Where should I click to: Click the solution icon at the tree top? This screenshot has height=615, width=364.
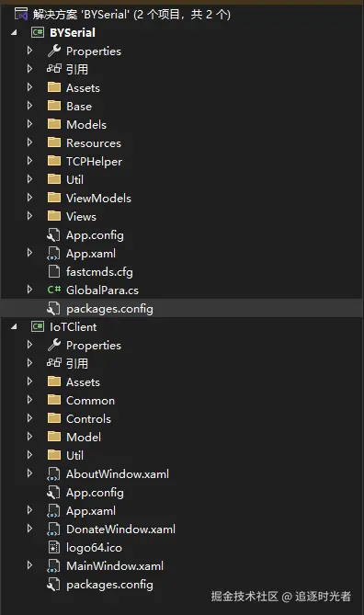click(x=21, y=14)
